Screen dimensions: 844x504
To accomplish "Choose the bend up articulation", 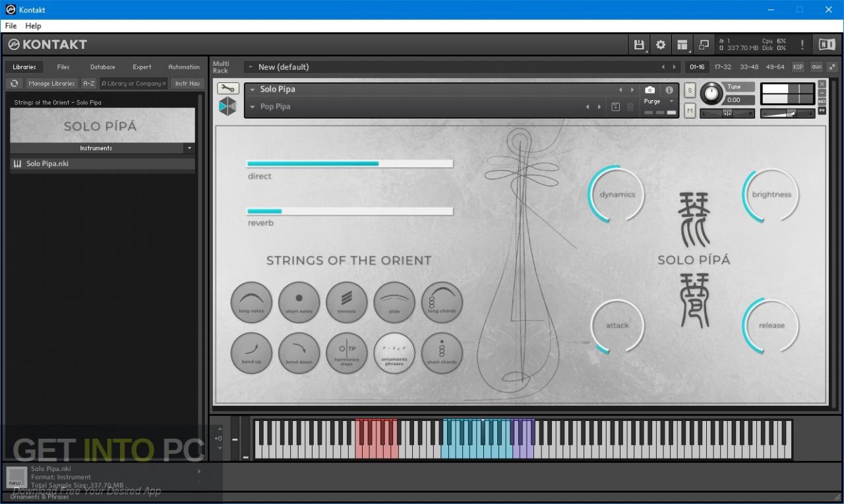I will [251, 353].
